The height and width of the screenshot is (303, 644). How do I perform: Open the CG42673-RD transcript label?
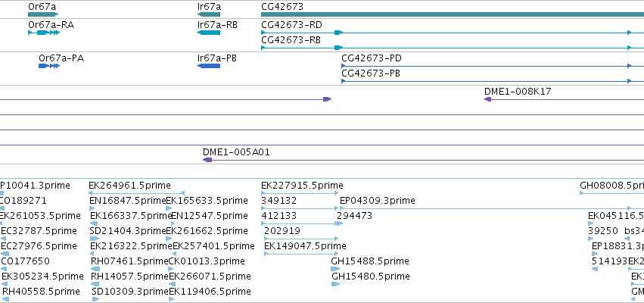(x=291, y=25)
